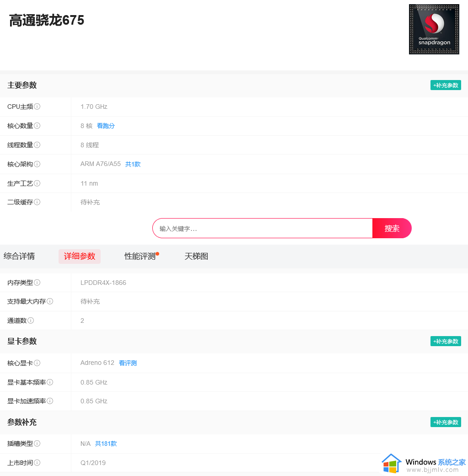
Task: Go to 天梯图 tab
Action: tap(196, 256)
